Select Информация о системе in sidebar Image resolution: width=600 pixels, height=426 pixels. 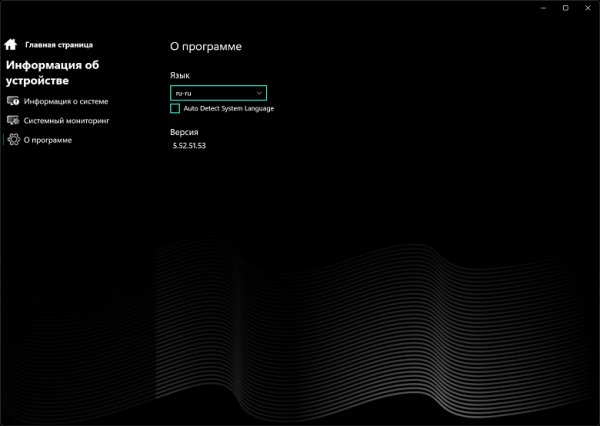pos(66,101)
